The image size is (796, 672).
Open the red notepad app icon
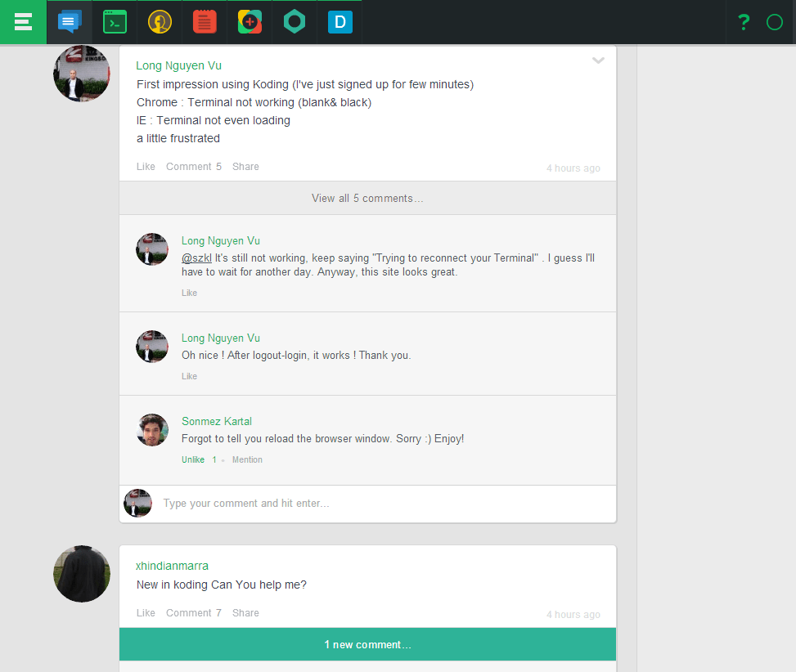[x=205, y=22]
